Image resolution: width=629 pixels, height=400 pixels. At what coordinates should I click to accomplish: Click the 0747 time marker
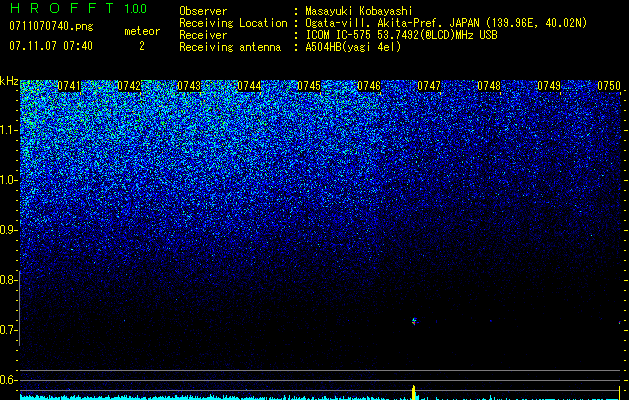click(429, 86)
